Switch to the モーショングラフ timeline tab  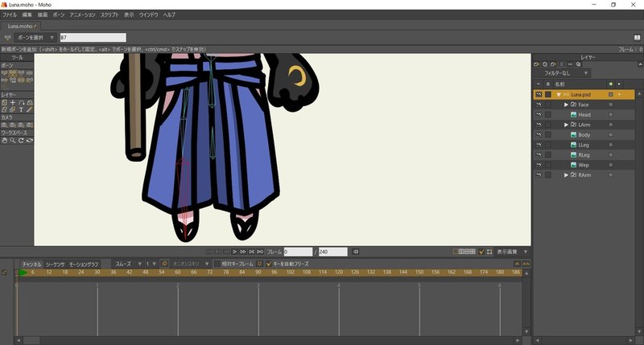pyautogui.click(x=84, y=265)
